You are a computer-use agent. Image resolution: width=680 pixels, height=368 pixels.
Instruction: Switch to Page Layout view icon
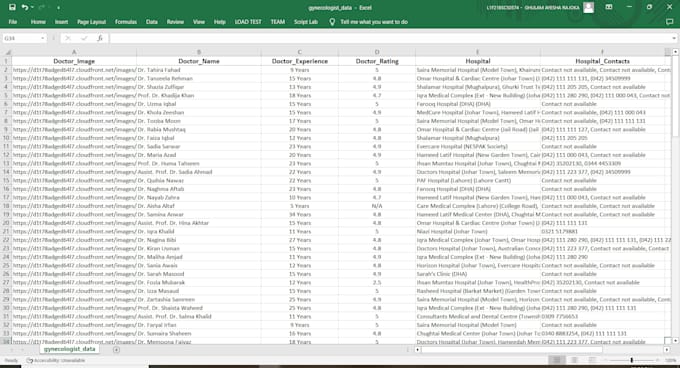click(x=574, y=360)
